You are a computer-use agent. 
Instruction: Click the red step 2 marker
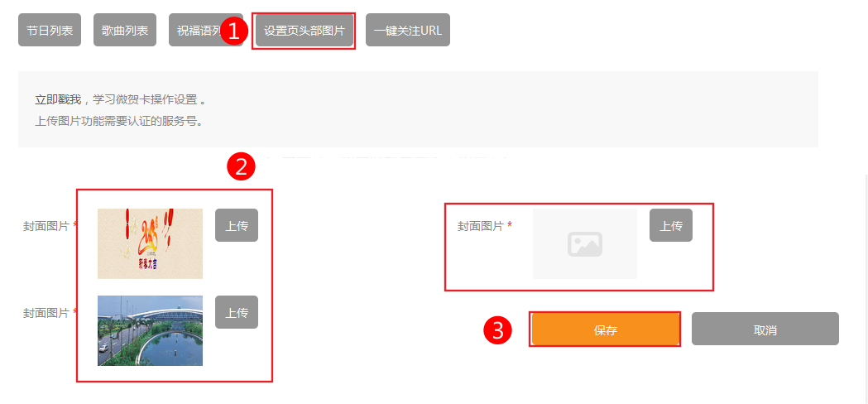241,166
